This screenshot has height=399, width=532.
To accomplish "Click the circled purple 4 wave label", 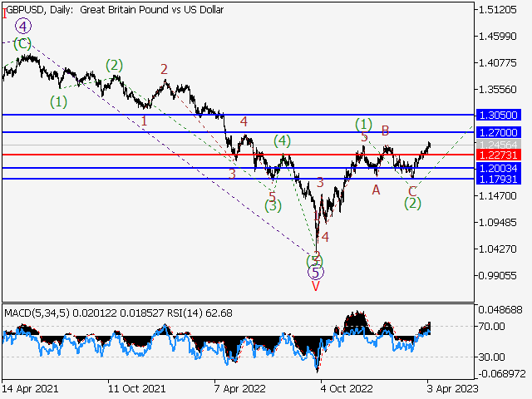I will point(23,26).
